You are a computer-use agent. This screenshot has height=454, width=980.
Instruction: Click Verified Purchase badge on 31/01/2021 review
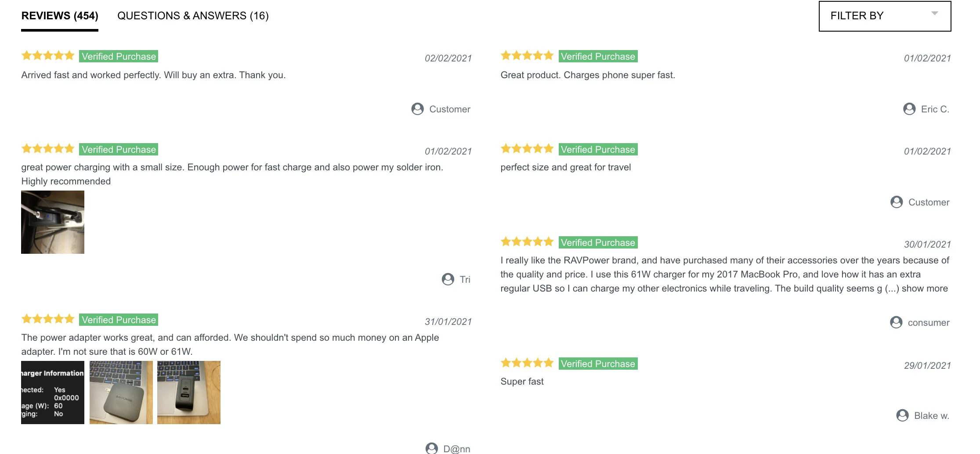119,320
